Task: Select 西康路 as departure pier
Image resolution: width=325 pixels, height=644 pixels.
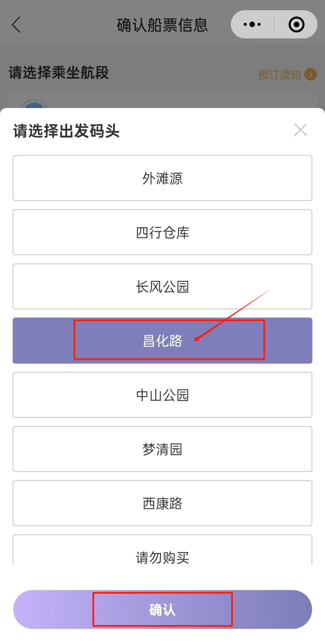Action: pos(162,503)
